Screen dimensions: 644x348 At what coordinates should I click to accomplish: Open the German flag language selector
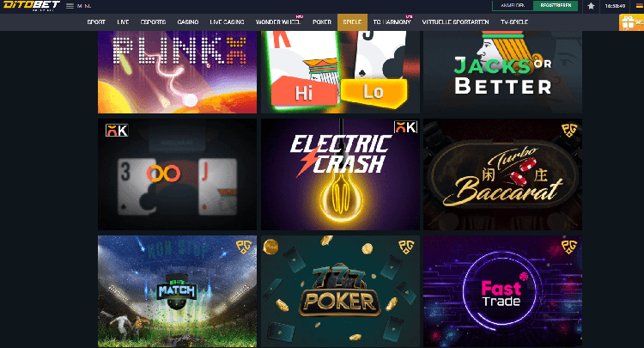[639, 6]
